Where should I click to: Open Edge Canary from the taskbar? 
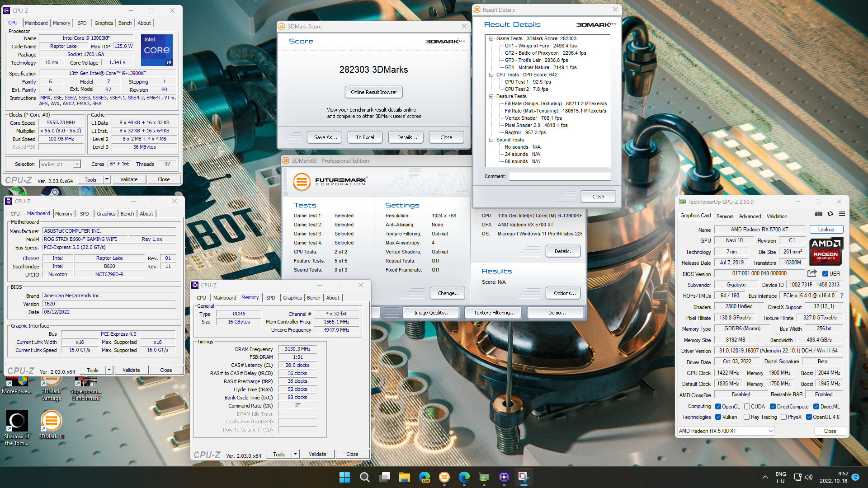click(x=425, y=477)
